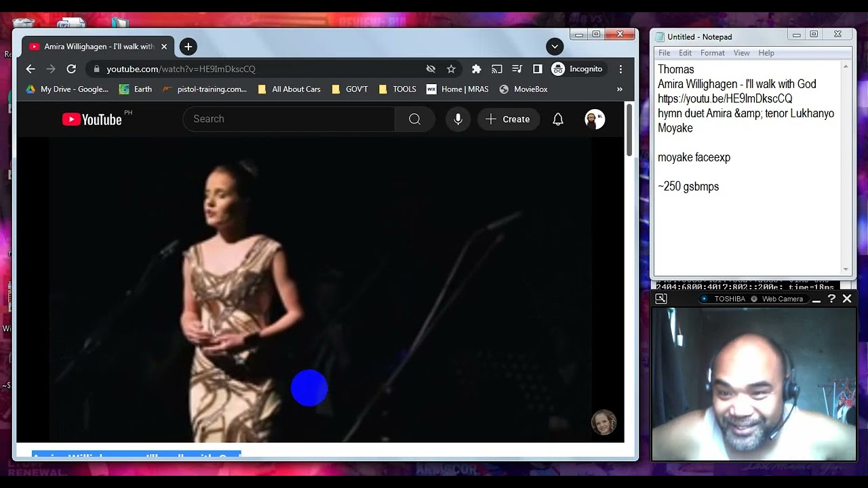Open Notepad Format menu
Image resolution: width=868 pixels, height=488 pixels.
713,53
